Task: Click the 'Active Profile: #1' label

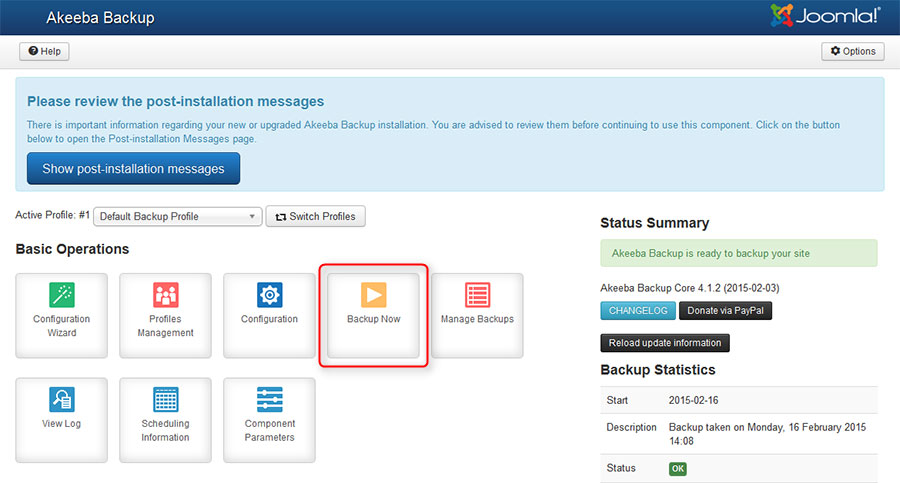Action: (x=52, y=215)
